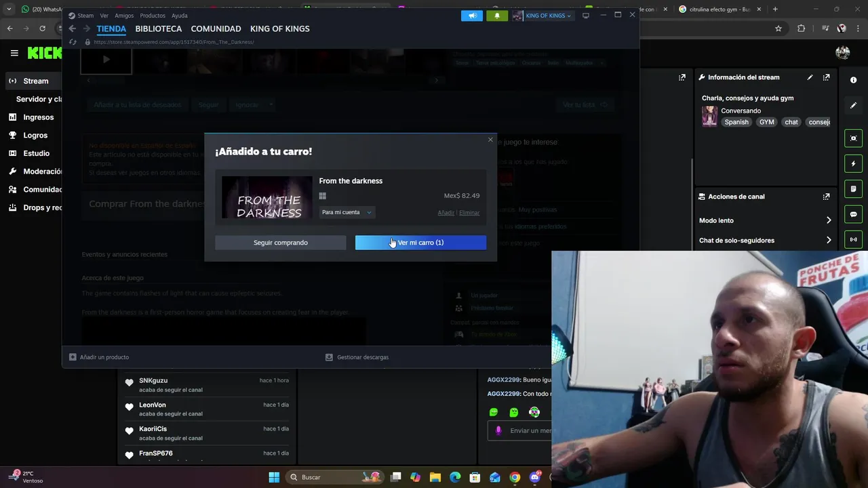Screen dimensions: 868x488
Task: Open From the darkness game thumbnail
Action: click(x=267, y=197)
